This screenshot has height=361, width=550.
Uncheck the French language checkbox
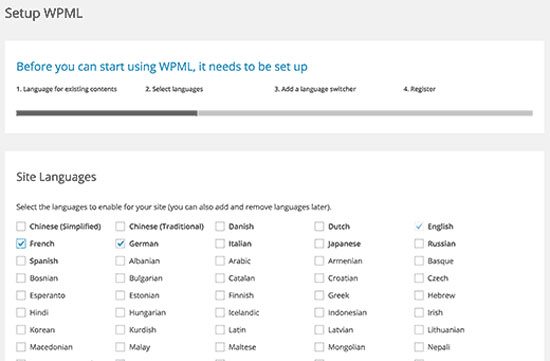[21, 243]
